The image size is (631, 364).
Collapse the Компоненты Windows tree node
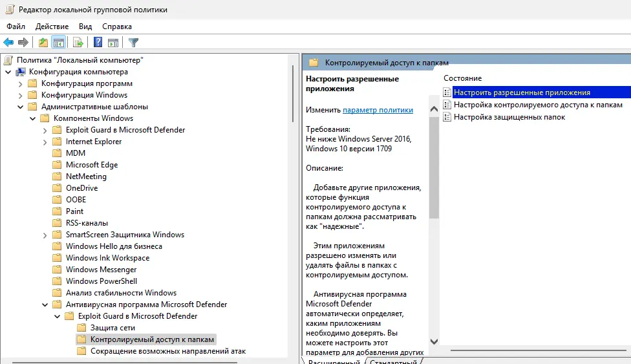32,118
